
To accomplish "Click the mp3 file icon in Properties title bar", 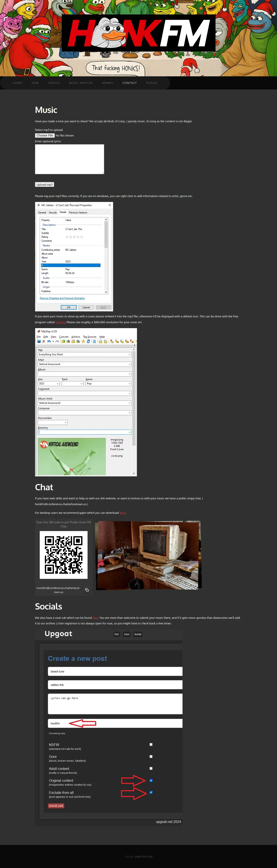I will [39, 205].
